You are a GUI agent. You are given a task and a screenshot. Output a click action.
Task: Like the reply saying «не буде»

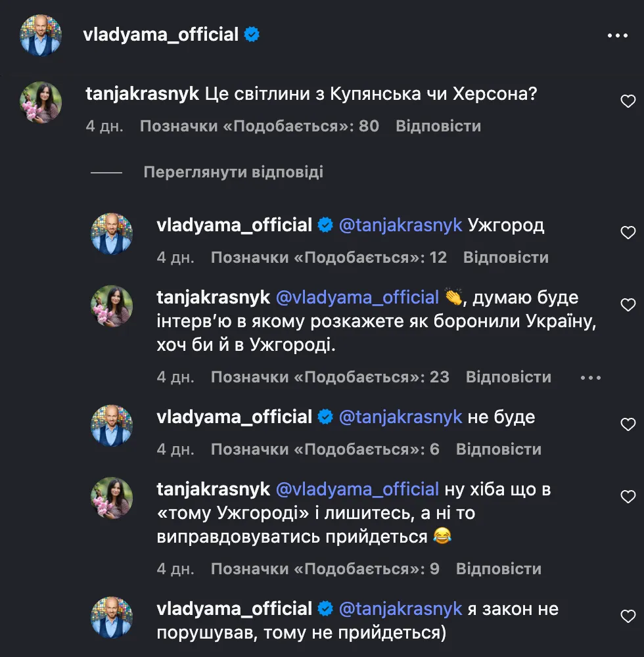(629, 422)
